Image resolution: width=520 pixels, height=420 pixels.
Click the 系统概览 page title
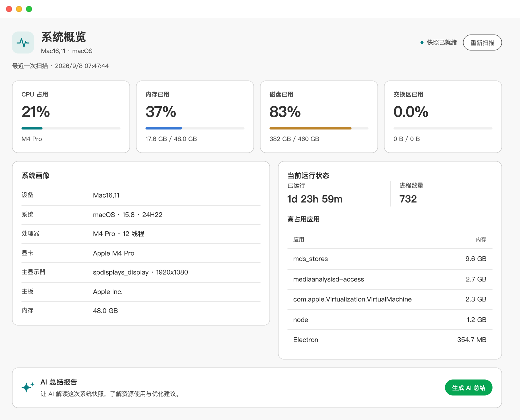[x=63, y=37]
